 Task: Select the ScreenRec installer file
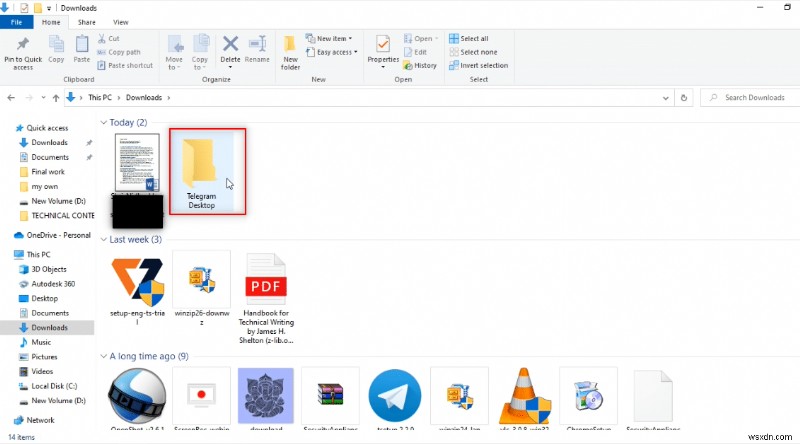(x=202, y=398)
